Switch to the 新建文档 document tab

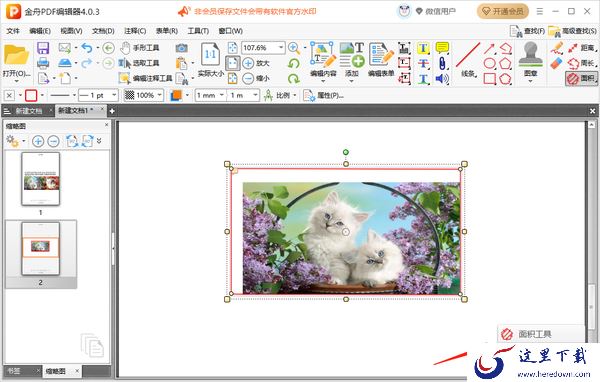29,111
